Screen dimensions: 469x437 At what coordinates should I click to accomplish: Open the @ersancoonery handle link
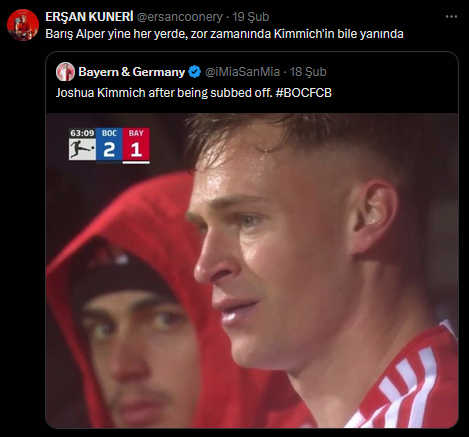click(180, 17)
